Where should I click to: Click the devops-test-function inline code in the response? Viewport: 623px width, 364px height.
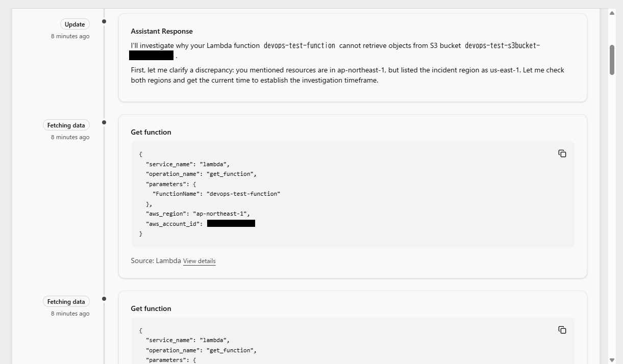(300, 45)
